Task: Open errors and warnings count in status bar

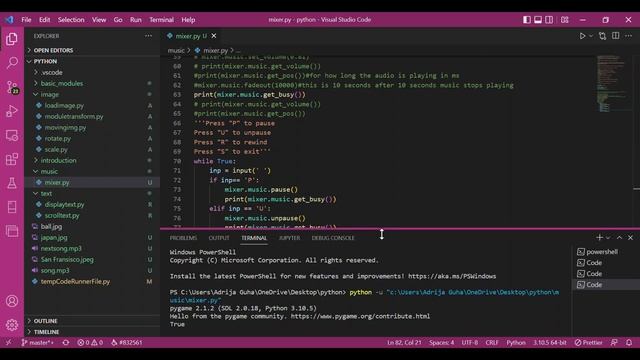Action: pos(90,342)
